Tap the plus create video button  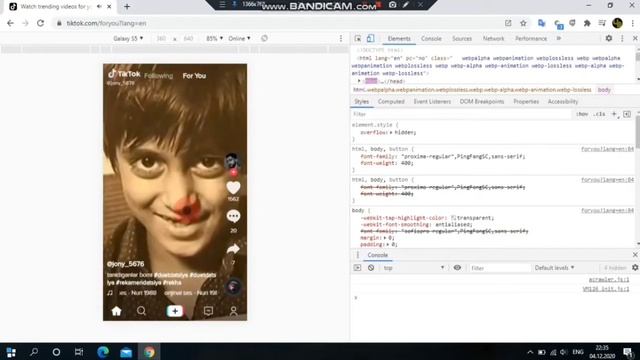tap(175, 311)
